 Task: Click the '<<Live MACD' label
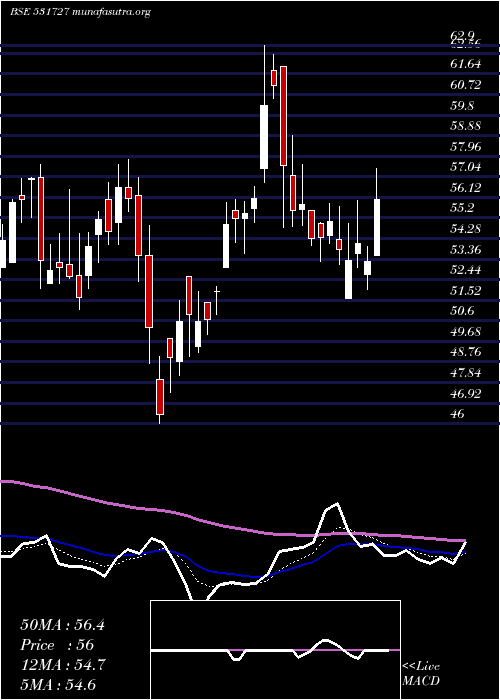point(421,674)
